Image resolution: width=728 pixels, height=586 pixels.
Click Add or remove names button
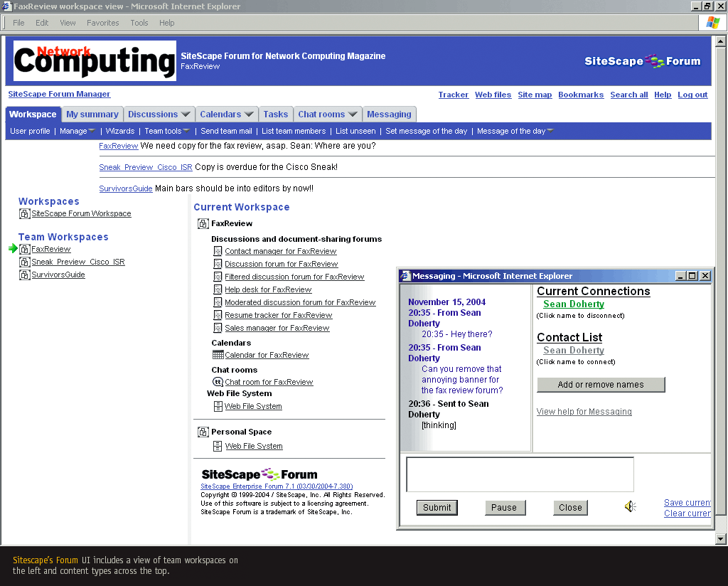click(x=601, y=385)
